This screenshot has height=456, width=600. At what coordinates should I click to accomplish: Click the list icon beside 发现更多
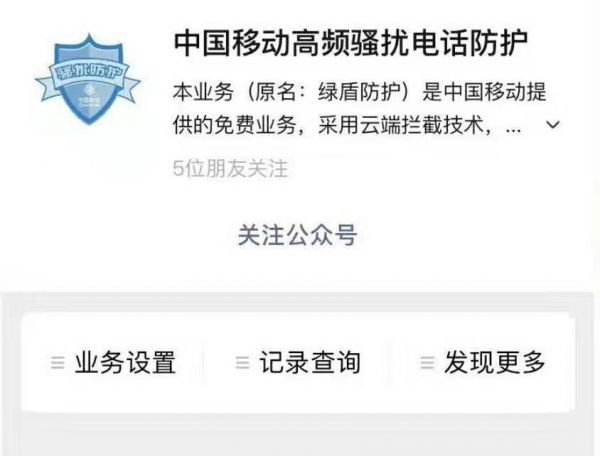tap(427, 363)
